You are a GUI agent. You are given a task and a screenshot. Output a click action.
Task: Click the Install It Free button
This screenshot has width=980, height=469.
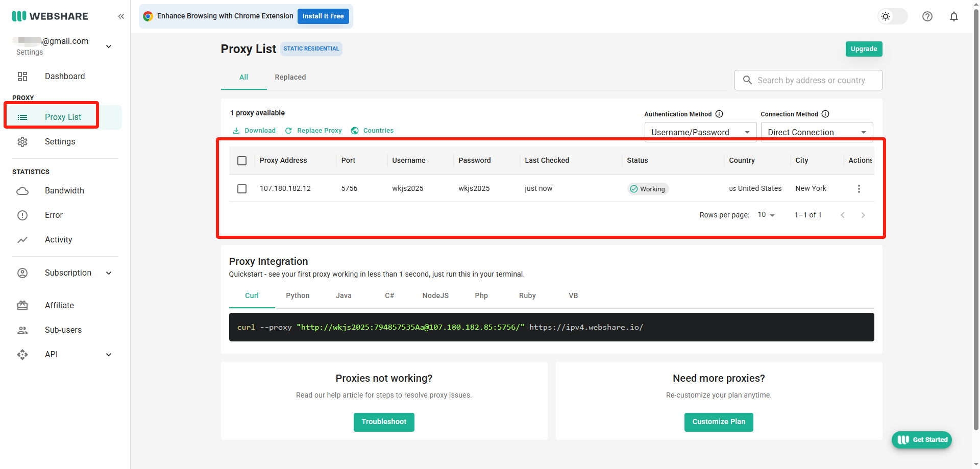pos(323,16)
